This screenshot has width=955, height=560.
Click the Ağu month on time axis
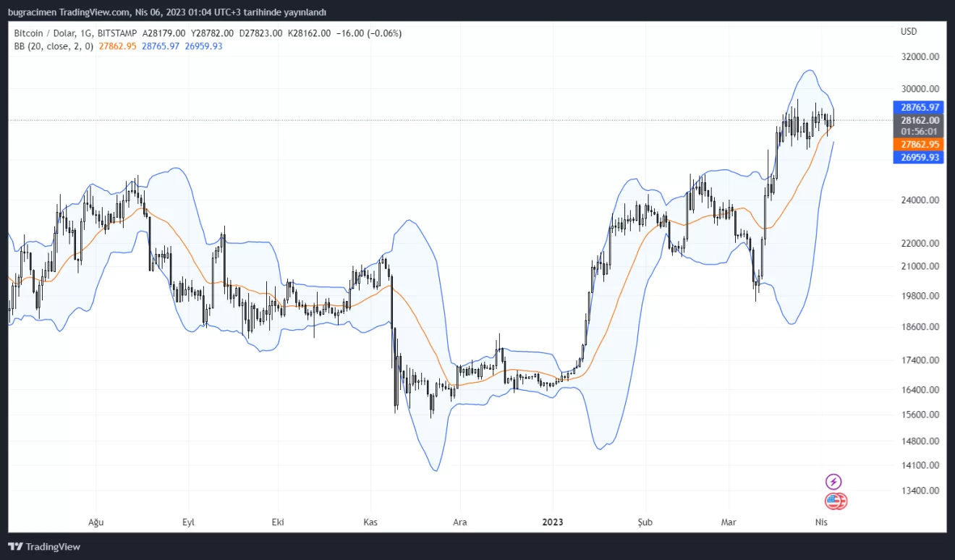pyautogui.click(x=95, y=522)
